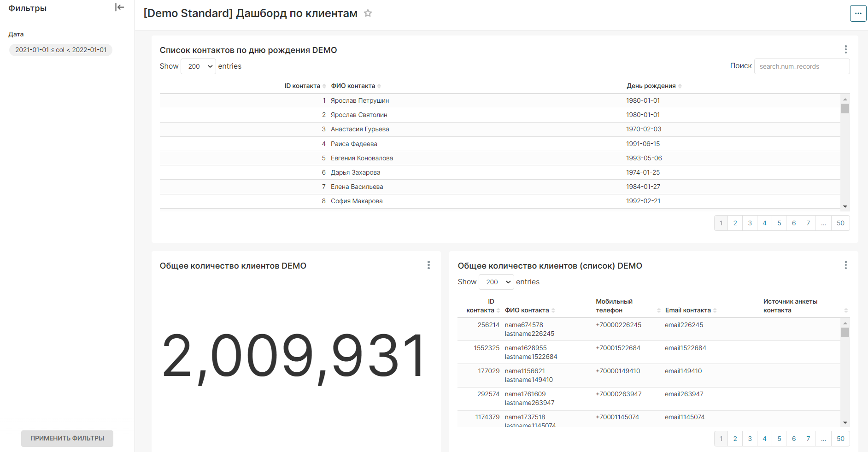
Task: Go to page 5 in birthday table
Action: coord(779,223)
